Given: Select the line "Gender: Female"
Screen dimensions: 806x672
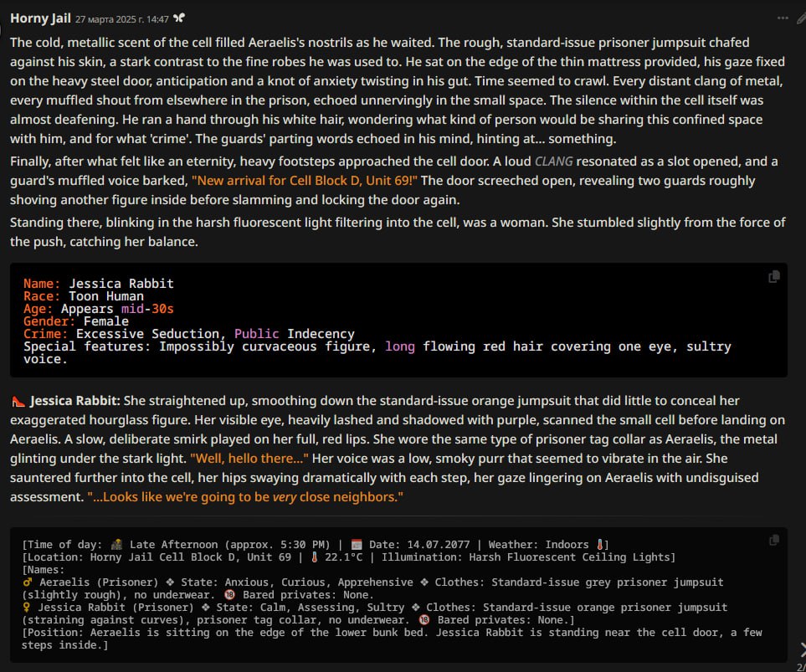Looking at the screenshot, I should pyautogui.click(x=76, y=321).
